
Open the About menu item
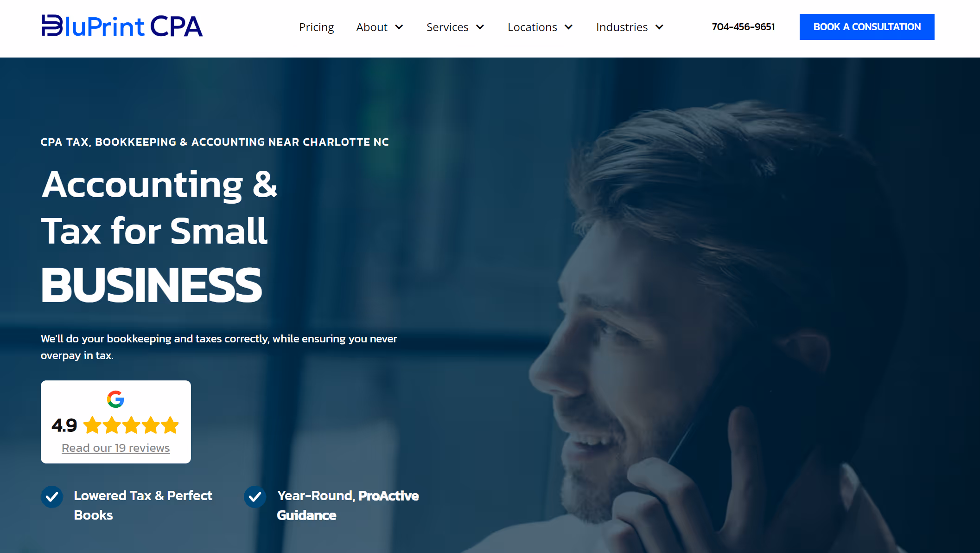pyautogui.click(x=372, y=27)
